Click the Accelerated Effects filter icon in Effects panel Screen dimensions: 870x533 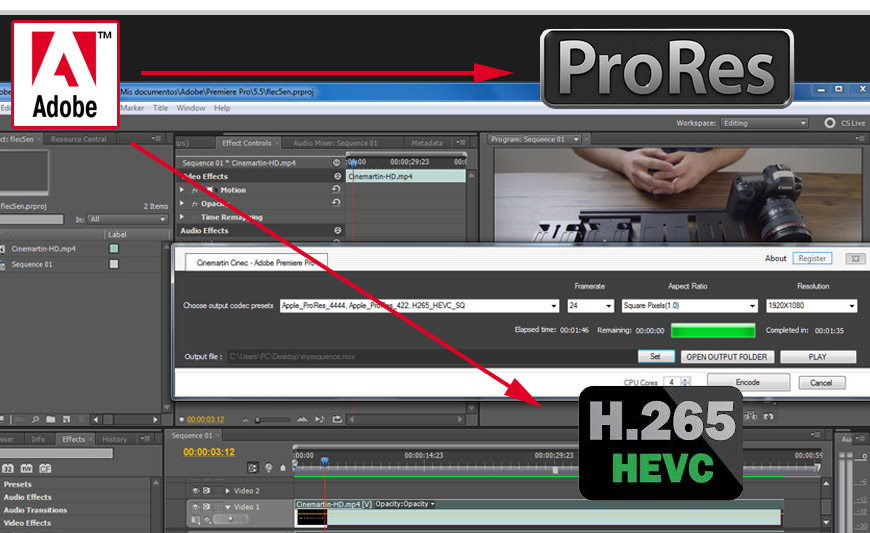point(45,468)
